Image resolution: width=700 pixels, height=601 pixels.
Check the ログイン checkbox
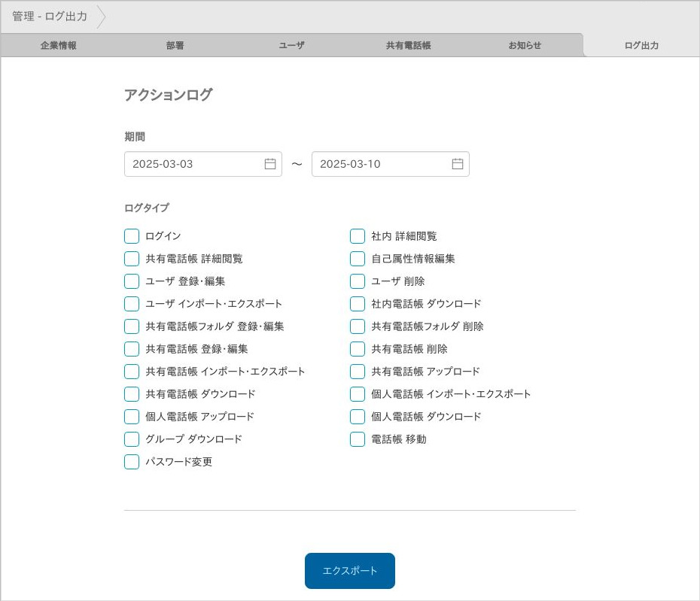point(132,236)
